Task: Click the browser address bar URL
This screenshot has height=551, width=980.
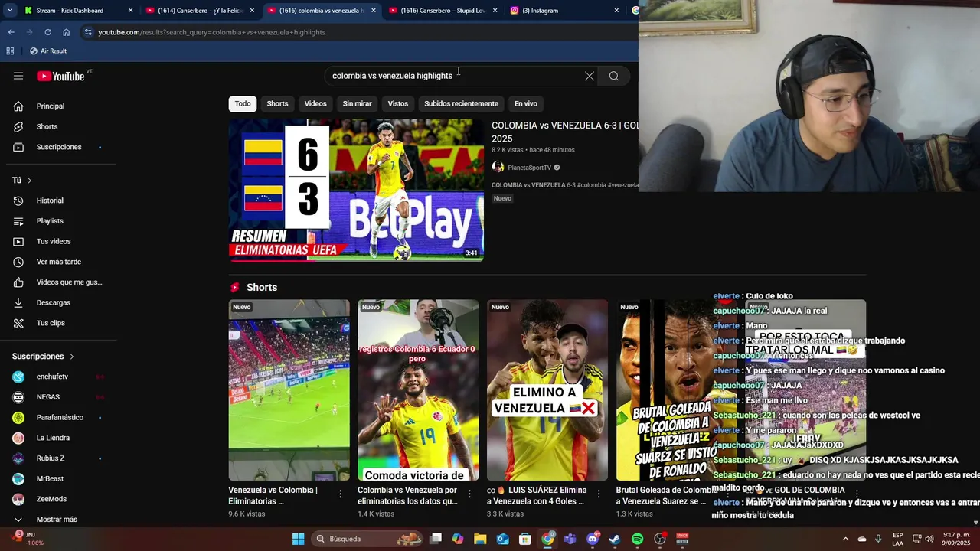Action: [x=211, y=32]
